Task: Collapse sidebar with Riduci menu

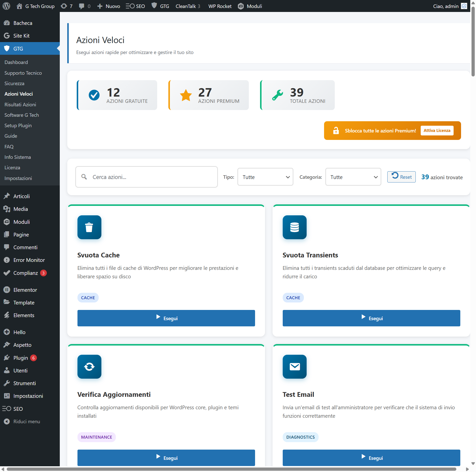Action: pyautogui.click(x=26, y=421)
